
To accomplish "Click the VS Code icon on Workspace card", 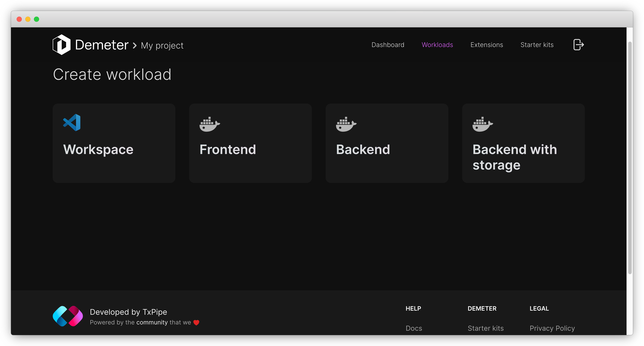I will 72,123.
